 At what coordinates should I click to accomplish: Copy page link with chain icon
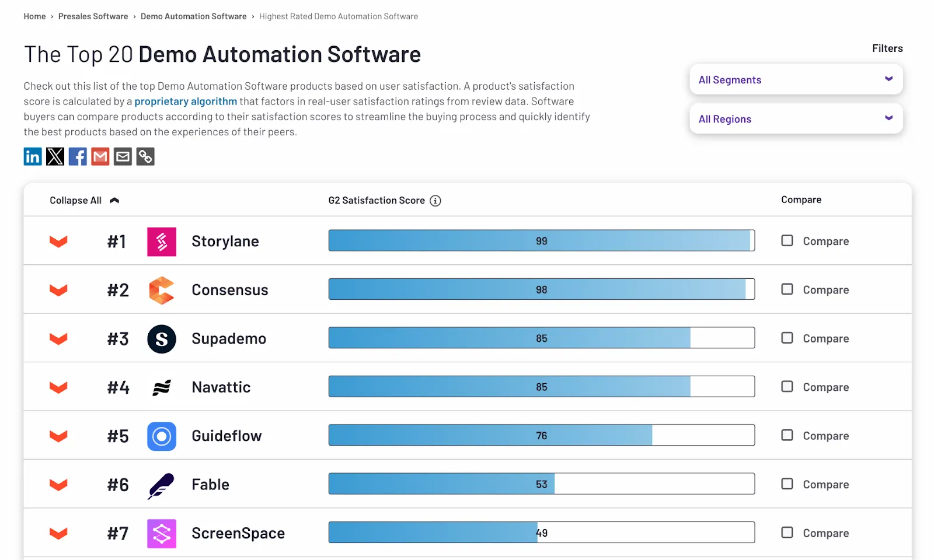[145, 156]
